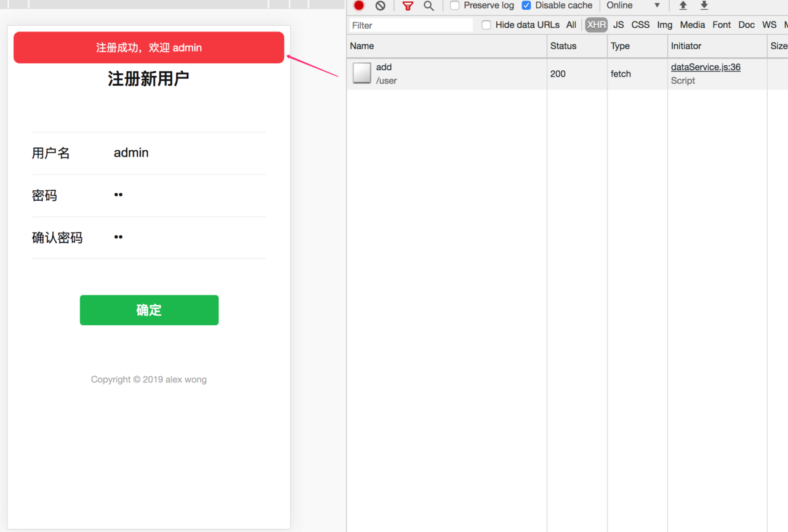Image resolution: width=788 pixels, height=532 pixels.
Task: Open the dataService.js:36 initiator link
Action: click(x=706, y=67)
